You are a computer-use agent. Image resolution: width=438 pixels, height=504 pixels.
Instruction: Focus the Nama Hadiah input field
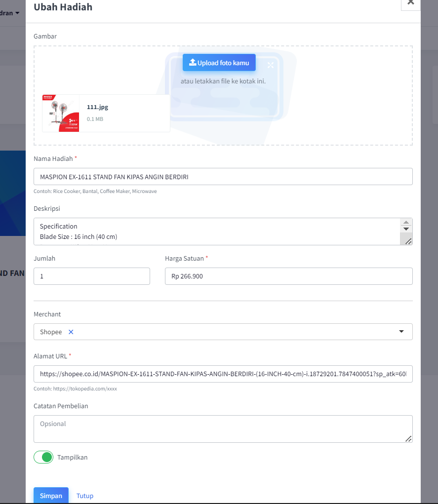click(x=223, y=176)
